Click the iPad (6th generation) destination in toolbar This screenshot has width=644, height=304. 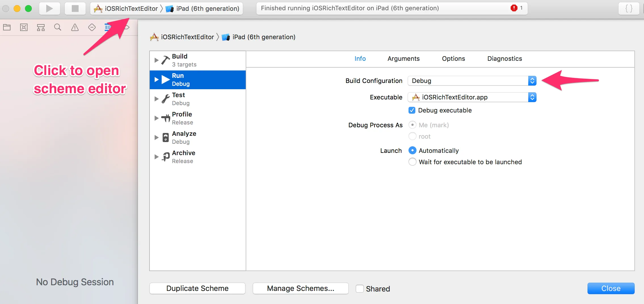[203, 9]
